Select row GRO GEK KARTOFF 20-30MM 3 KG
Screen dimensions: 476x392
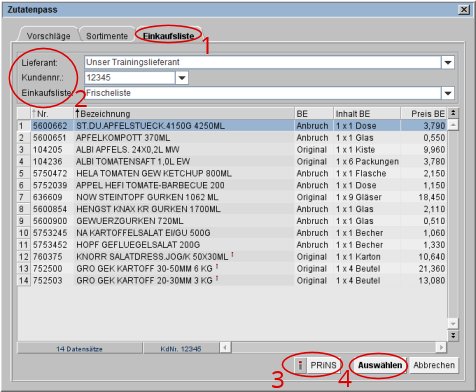pyautogui.click(x=232, y=280)
